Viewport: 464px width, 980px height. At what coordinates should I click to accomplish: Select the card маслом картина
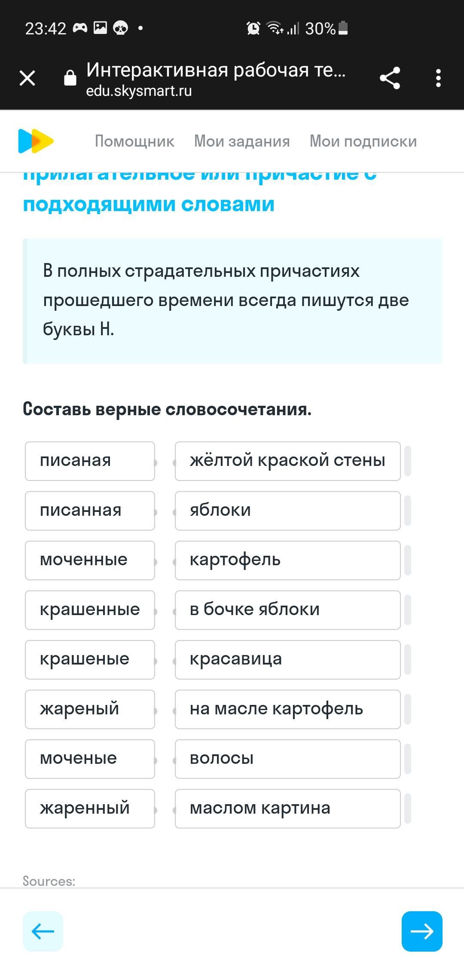(288, 808)
